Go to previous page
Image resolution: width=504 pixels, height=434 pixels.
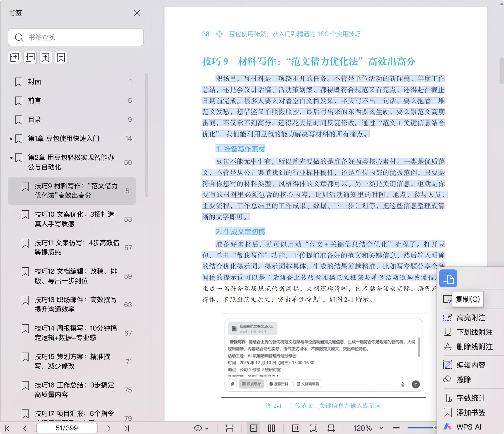(25, 428)
